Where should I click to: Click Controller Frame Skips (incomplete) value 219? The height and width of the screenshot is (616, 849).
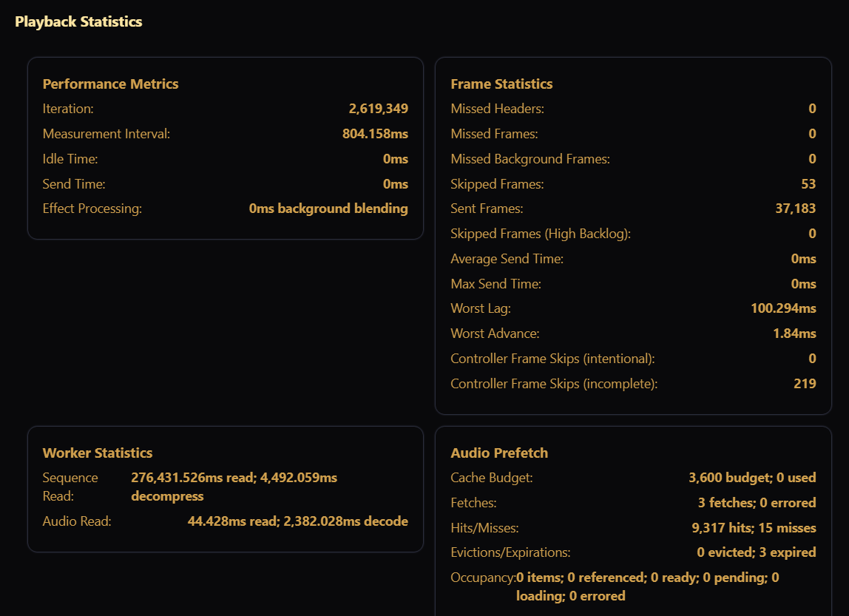click(x=805, y=384)
